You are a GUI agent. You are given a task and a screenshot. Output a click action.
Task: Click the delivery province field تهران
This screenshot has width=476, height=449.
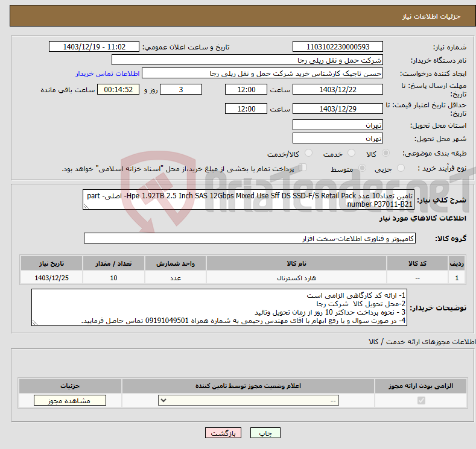[338, 125]
